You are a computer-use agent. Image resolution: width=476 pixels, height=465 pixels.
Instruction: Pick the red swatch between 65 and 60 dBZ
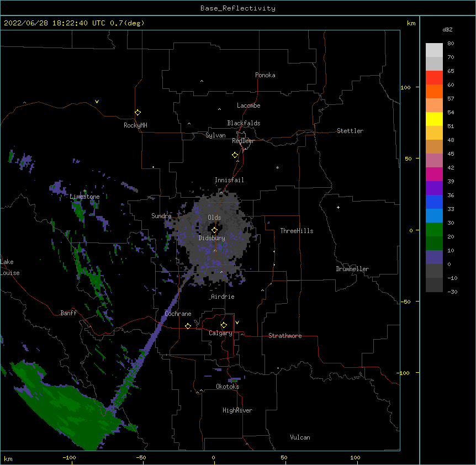click(434, 77)
